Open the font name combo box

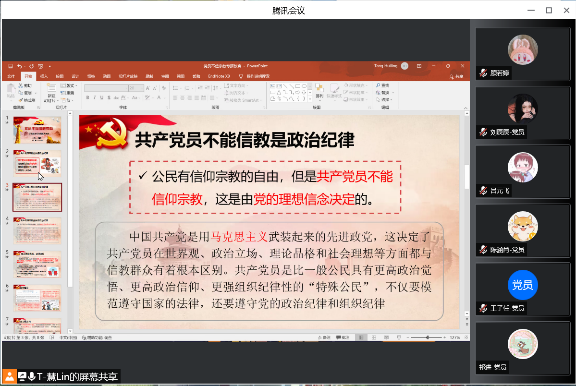106,88
